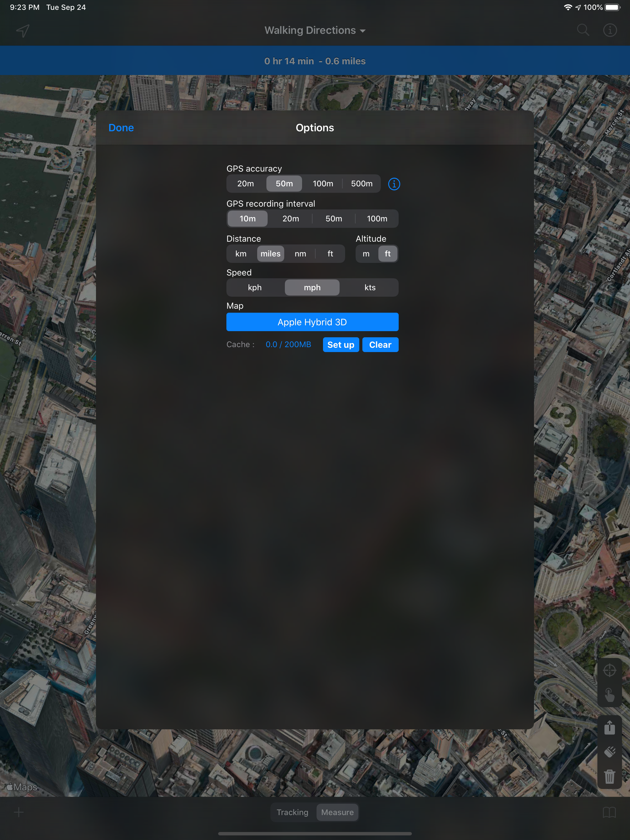Set GPS accuracy to 100m
Image resolution: width=630 pixels, height=840 pixels.
tap(323, 184)
